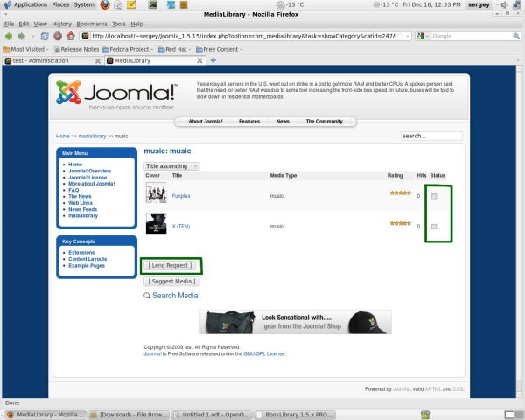
Task: Open the mail launcher icon in top panel
Action: tap(118, 4)
